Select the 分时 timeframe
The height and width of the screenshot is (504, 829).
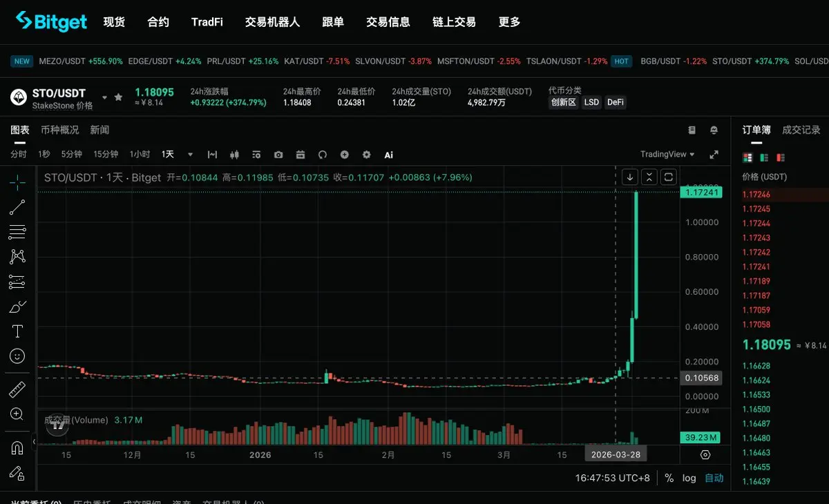point(19,155)
